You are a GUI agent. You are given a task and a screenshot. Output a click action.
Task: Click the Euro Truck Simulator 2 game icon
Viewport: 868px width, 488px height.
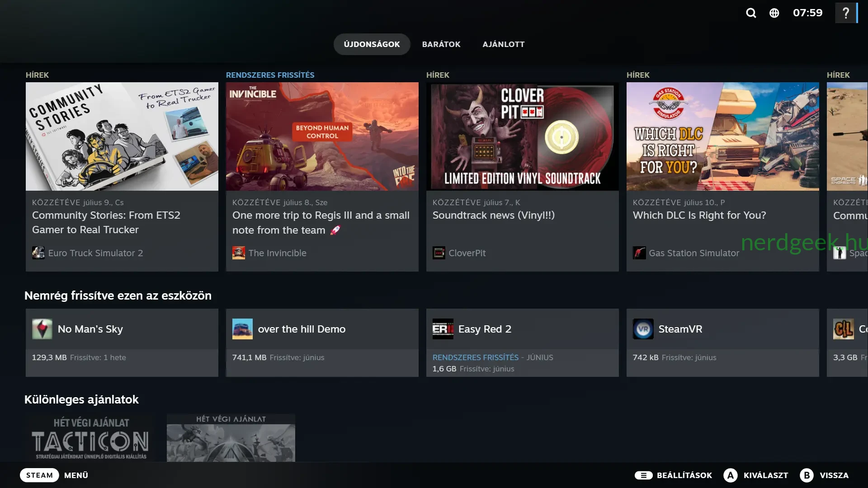point(38,253)
